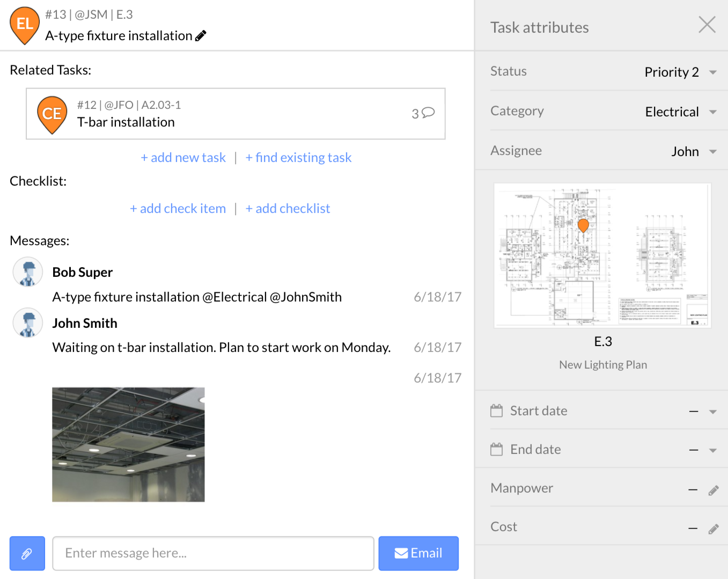The image size is (728, 579).
Task: Edit Manpower using its pencil icon
Action: [713, 490]
